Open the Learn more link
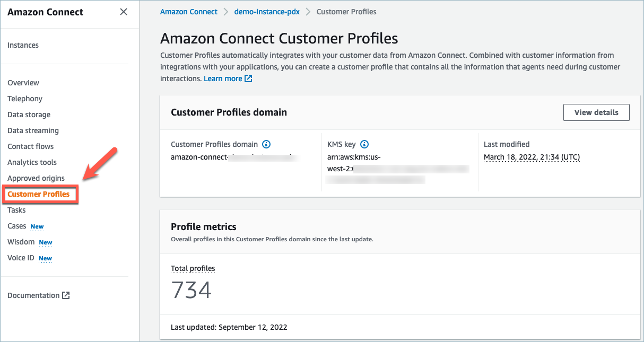The height and width of the screenshot is (342, 644). 224,78
